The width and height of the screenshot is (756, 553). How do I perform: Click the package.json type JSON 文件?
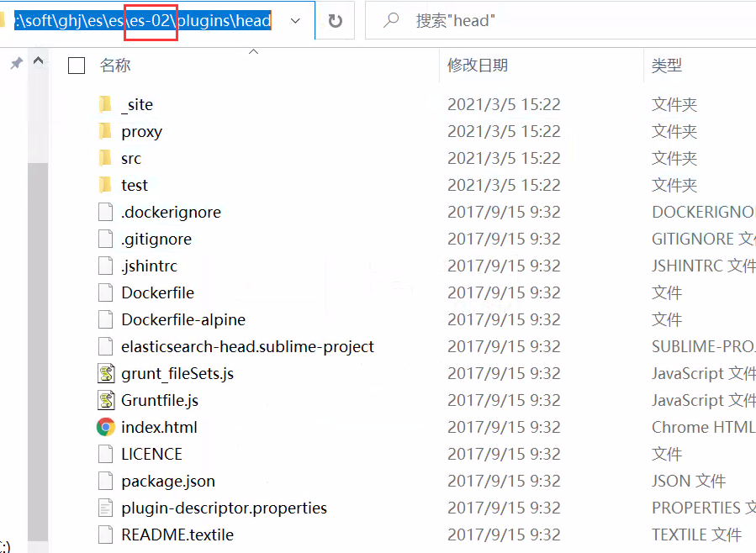click(689, 482)
